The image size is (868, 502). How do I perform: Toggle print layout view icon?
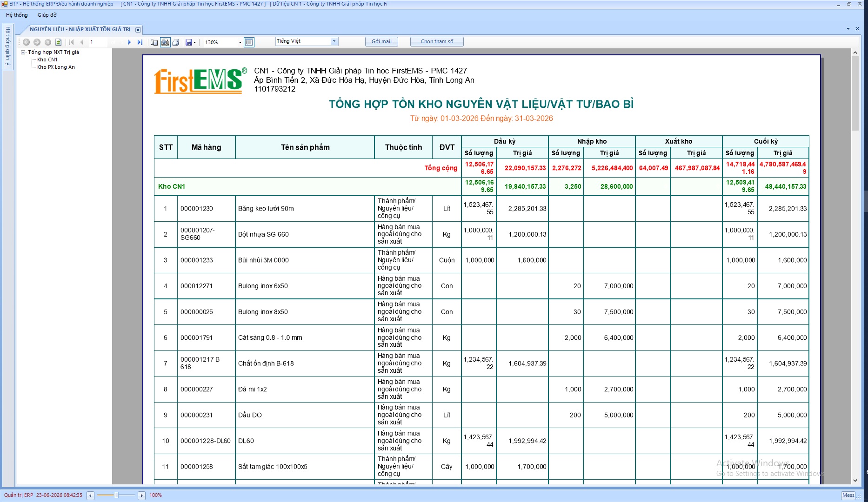click(165, 42)
